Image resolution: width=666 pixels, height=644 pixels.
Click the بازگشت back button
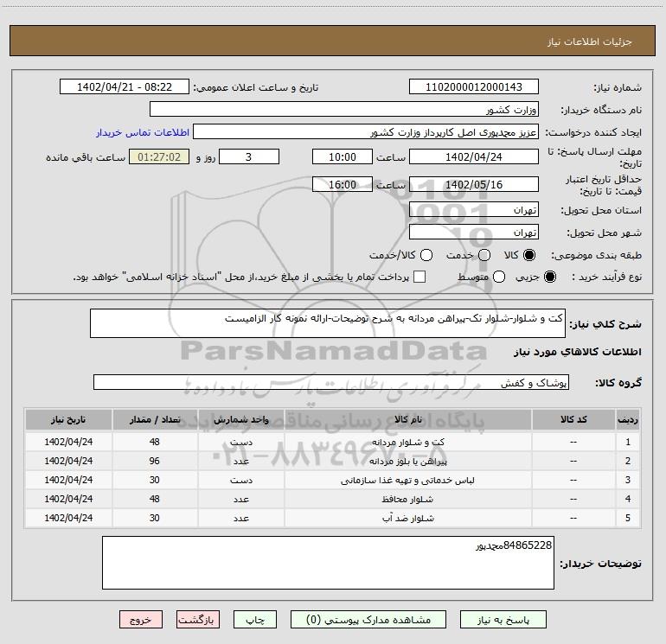click(198, 620)
